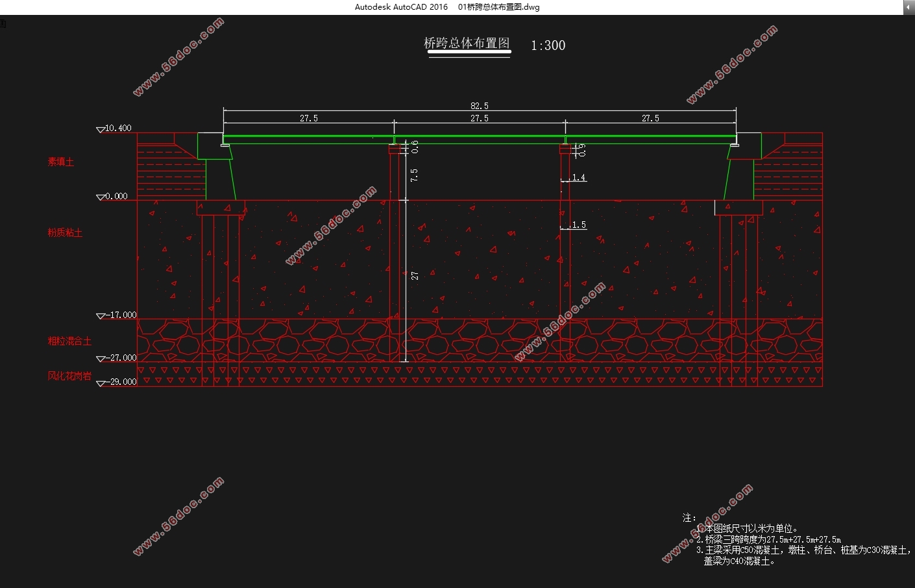Screen dimensions: 915x588
Task: Select the rock layer label 风化花岗岩
Action: tap(69, 376)
